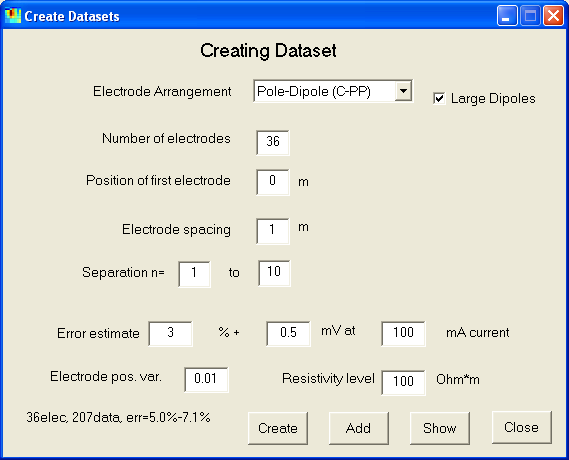The height and width of the screenshot is (460, 569).
Task: Click the Separation end value field showing 10
Action: point(274,273)
